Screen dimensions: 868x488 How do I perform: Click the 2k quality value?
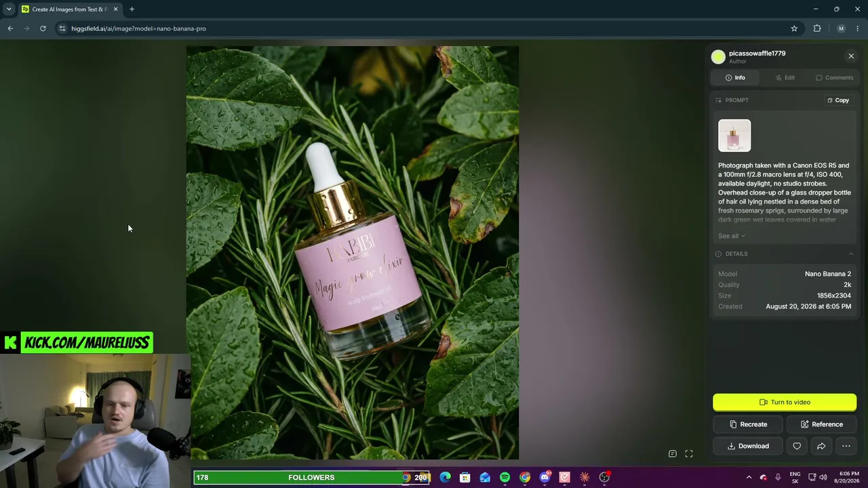click(x=847, y=285)
